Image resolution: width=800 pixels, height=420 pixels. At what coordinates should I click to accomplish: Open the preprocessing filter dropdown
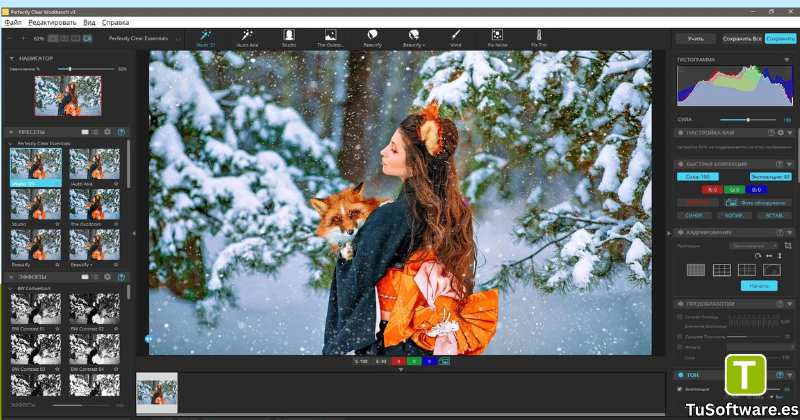[761, 347]
